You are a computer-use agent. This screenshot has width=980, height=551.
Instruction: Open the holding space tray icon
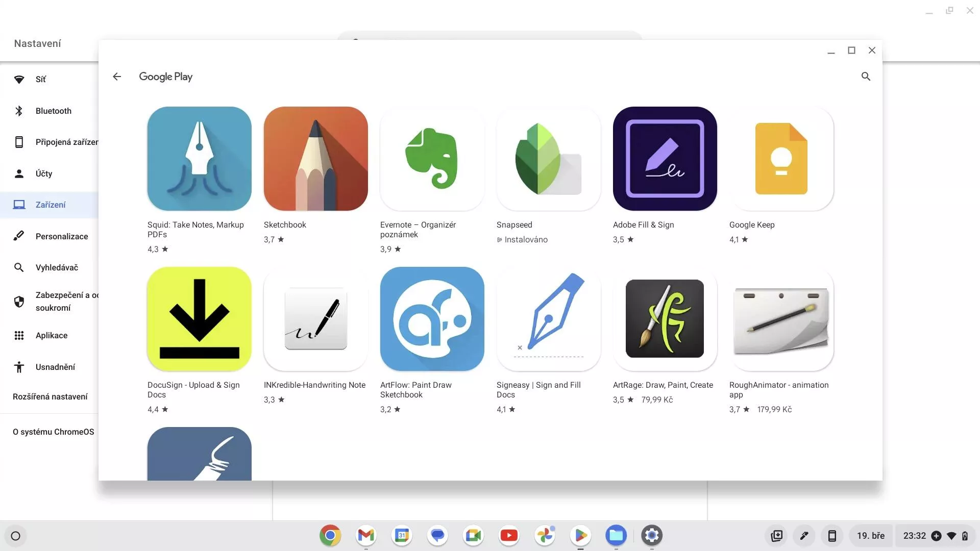(x=776, y=536)
